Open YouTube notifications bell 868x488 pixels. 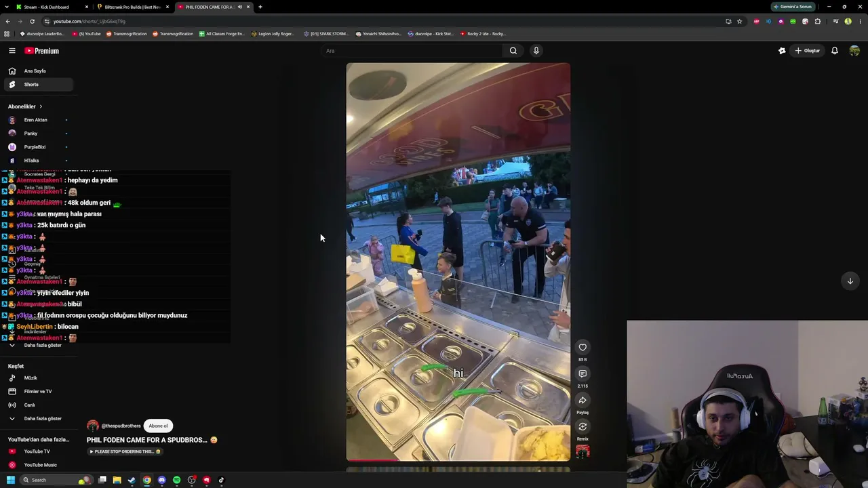(835, 51)
